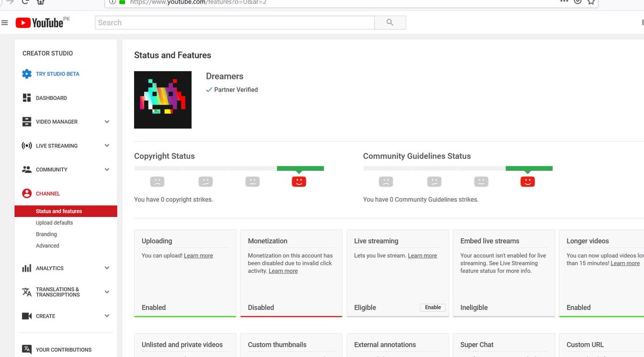
Task: Expand Translations & Transcriptions chevron
Action: coord(107,292)
